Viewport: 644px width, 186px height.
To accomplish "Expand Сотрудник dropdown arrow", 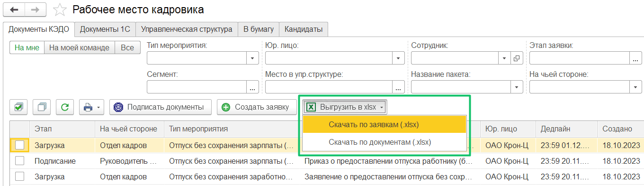I will tap(505, 58).
